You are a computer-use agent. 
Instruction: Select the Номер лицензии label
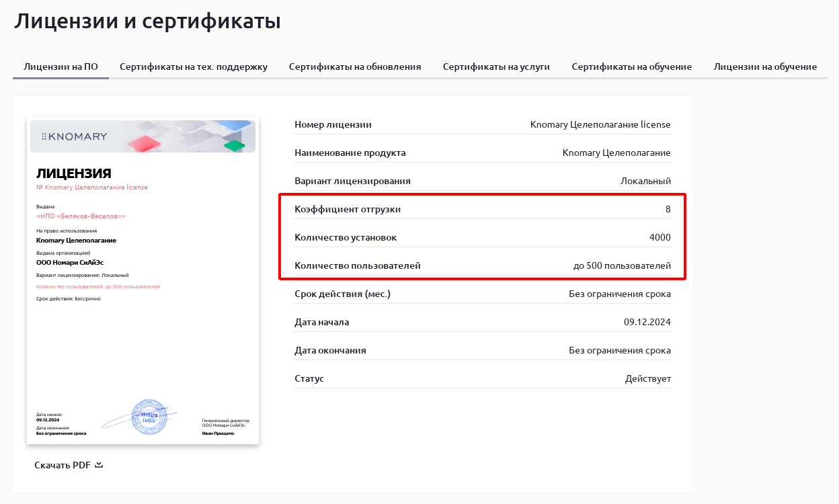coord(333,124)
